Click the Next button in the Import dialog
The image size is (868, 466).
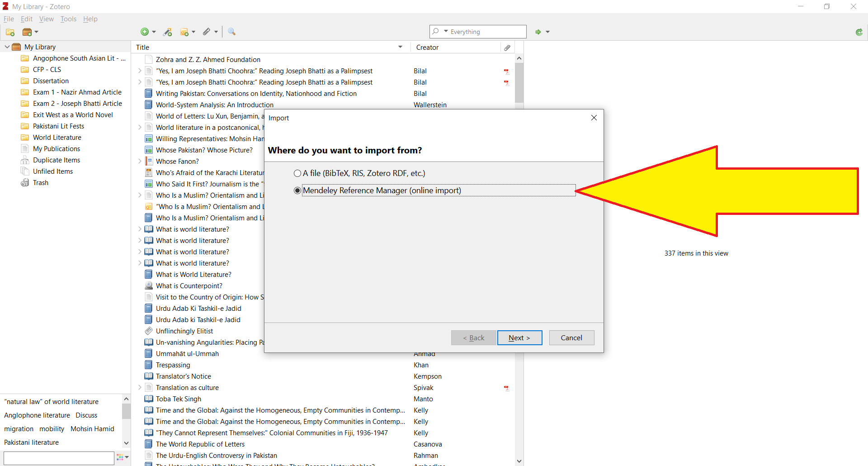(x=519, y=338)
